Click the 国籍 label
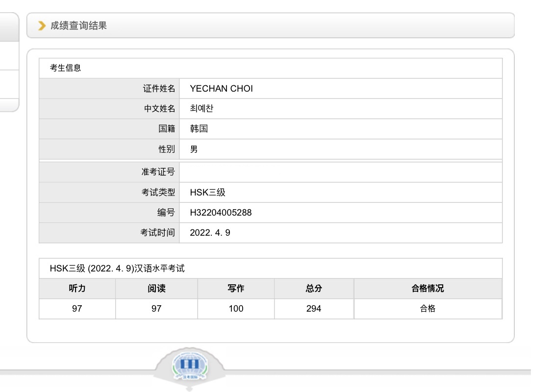551x392 pixels. click(167, 128)
